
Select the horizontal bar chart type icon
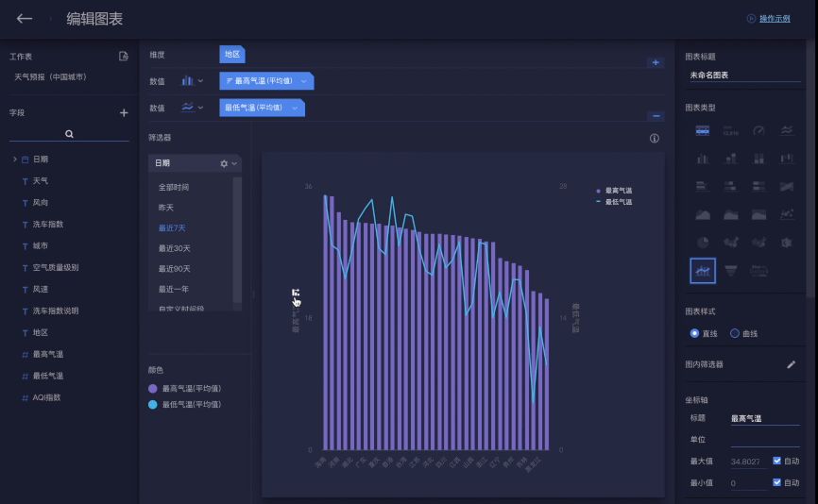[x=703, y=187]
